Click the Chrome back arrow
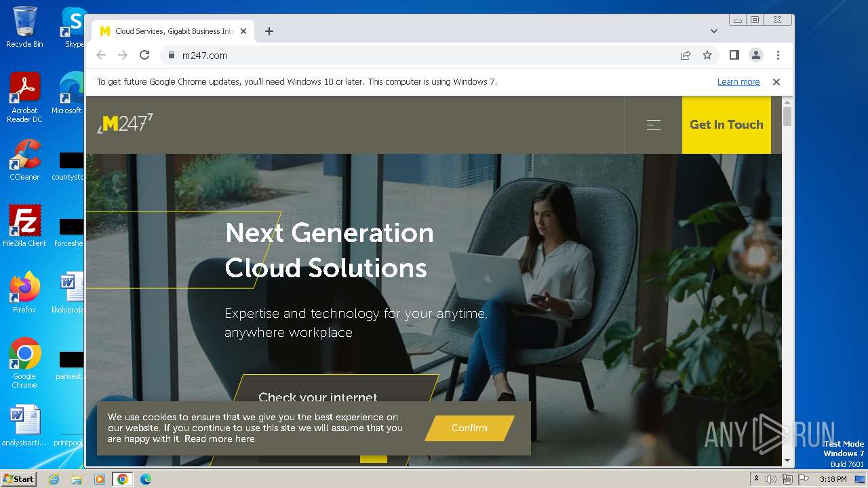Image resolution: width=868 pixels, height=488 pixels. [x=101, y=56]
